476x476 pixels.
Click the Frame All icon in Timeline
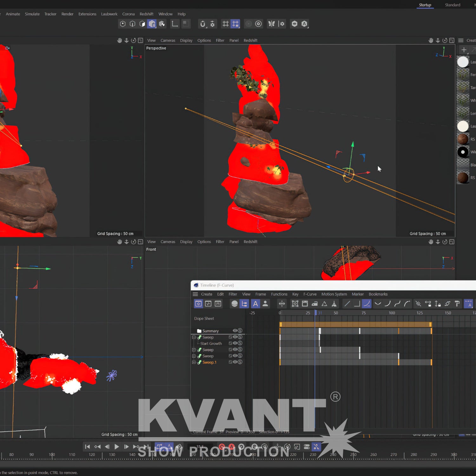point(295,304)
